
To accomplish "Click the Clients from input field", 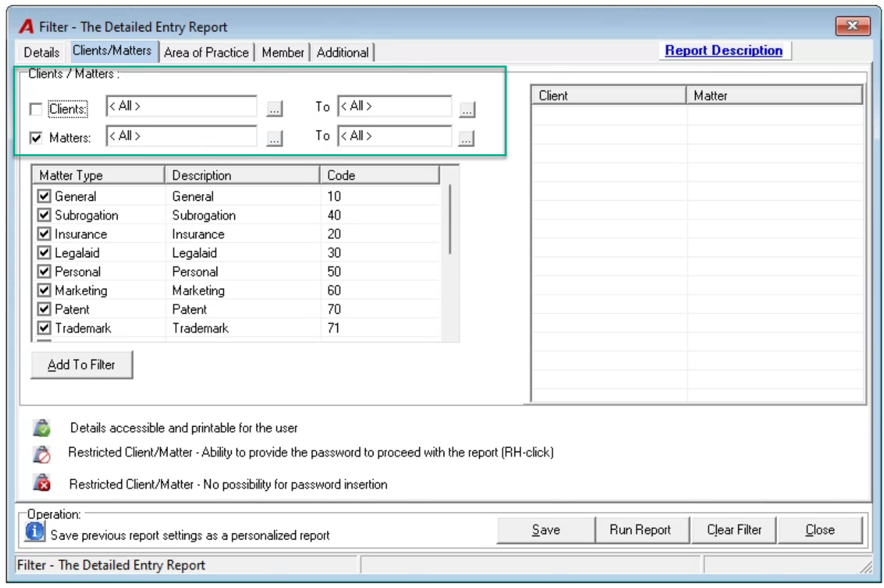I will (181, 106).
